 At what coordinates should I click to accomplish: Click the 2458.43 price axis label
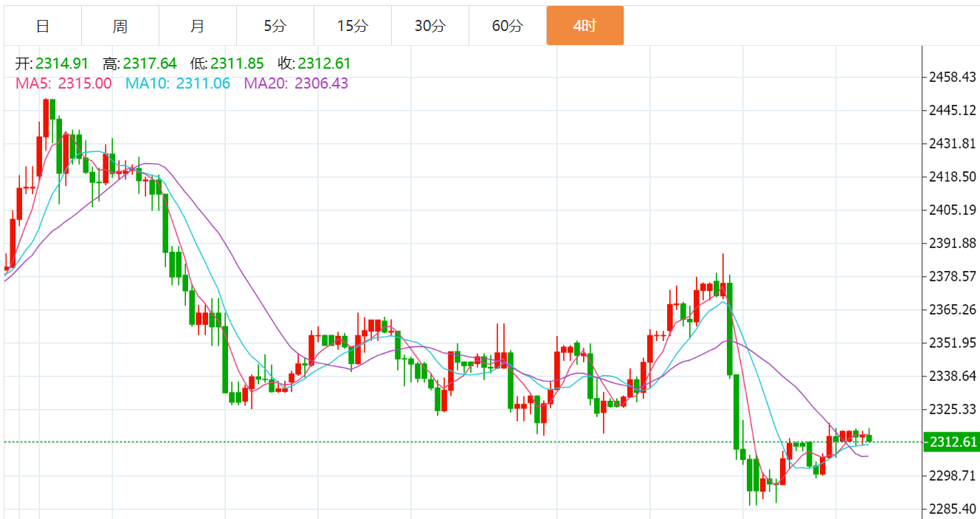pyautogui.click(x=953, y=77)
